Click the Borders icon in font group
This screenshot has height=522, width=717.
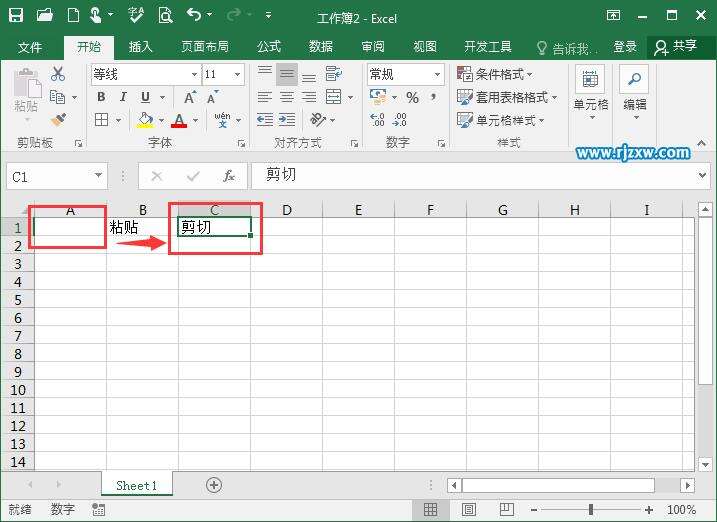coord(102,120)
